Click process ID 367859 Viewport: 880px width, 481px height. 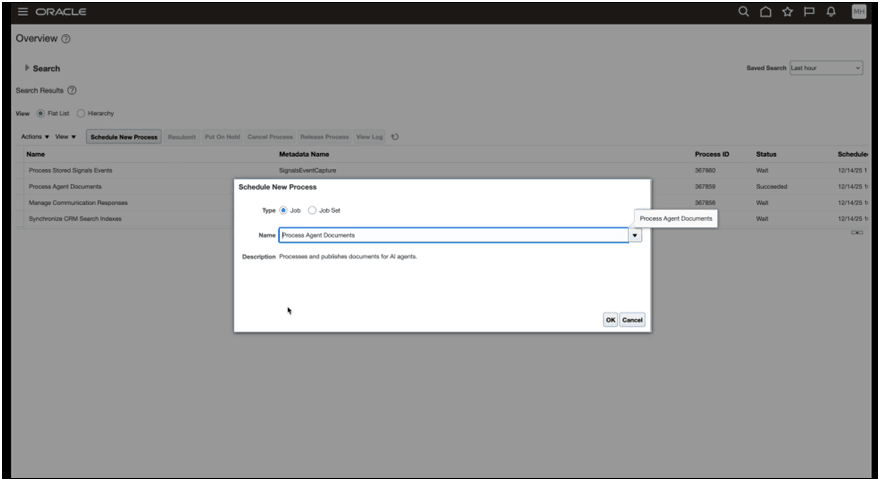click(x=705, y=187)
